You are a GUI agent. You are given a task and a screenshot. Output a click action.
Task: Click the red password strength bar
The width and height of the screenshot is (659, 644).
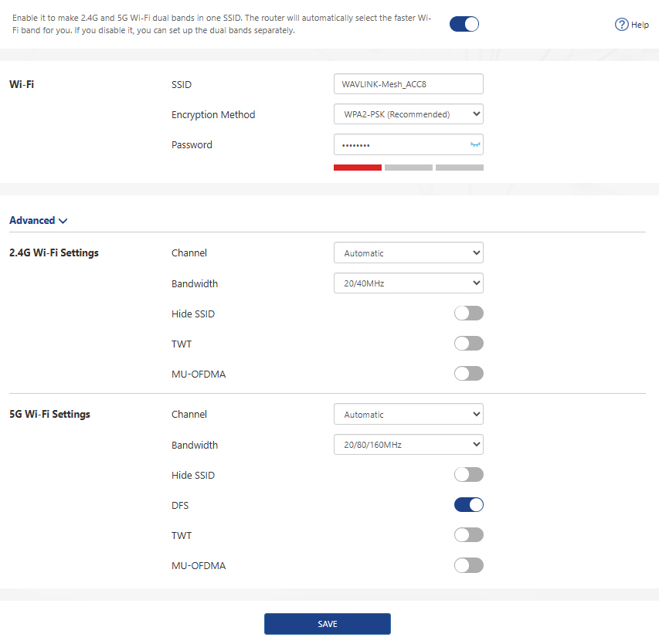click(x=357, y=168)
